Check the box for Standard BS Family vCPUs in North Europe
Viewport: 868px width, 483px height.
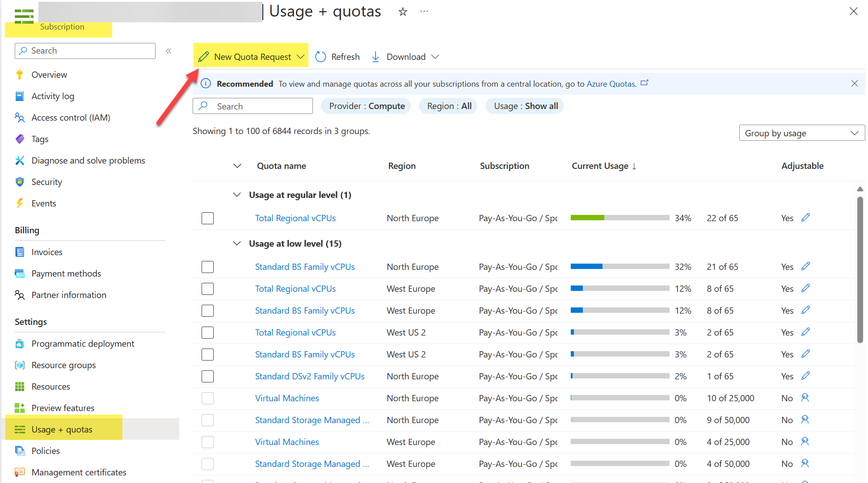click(x=207, y=267)
